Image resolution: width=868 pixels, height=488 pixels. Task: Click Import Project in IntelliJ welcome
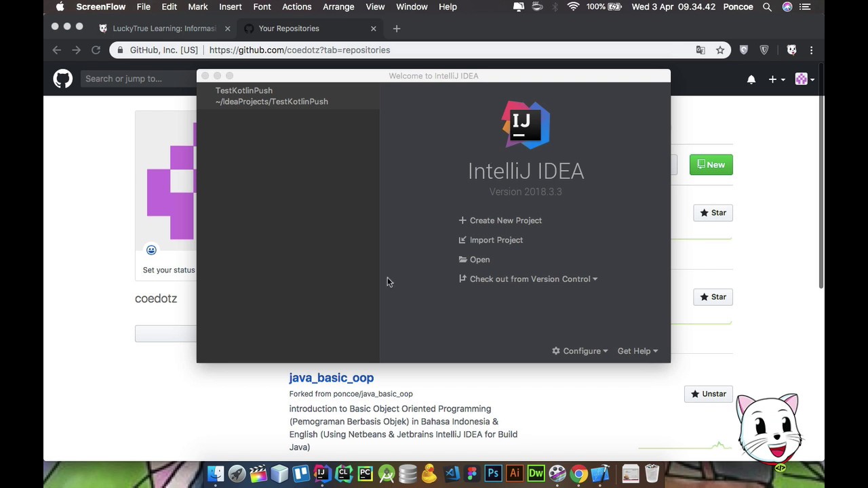tap(490, 240)
